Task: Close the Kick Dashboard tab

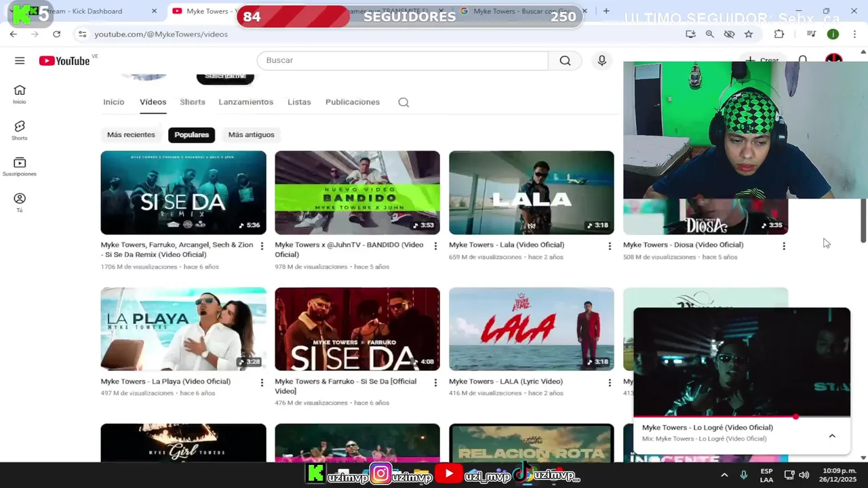Action: (x=154, y=11)
